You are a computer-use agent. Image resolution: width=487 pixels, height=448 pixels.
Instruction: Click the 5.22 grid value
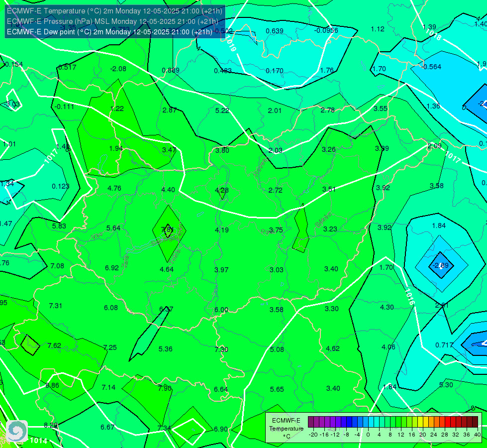click(222, 111)
